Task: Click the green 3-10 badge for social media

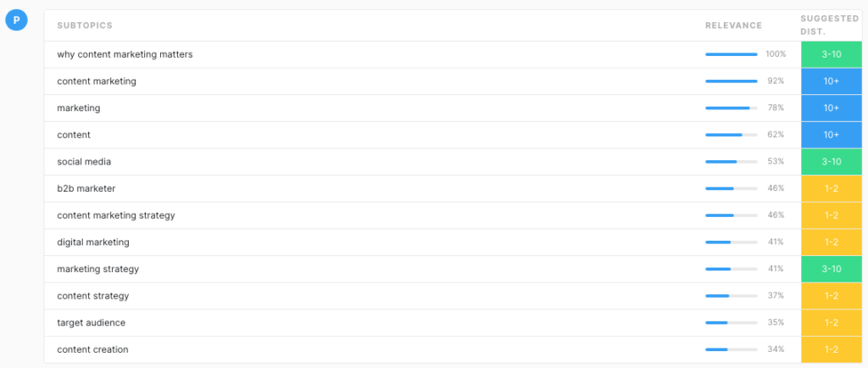Action: click(x=832, y=162)
